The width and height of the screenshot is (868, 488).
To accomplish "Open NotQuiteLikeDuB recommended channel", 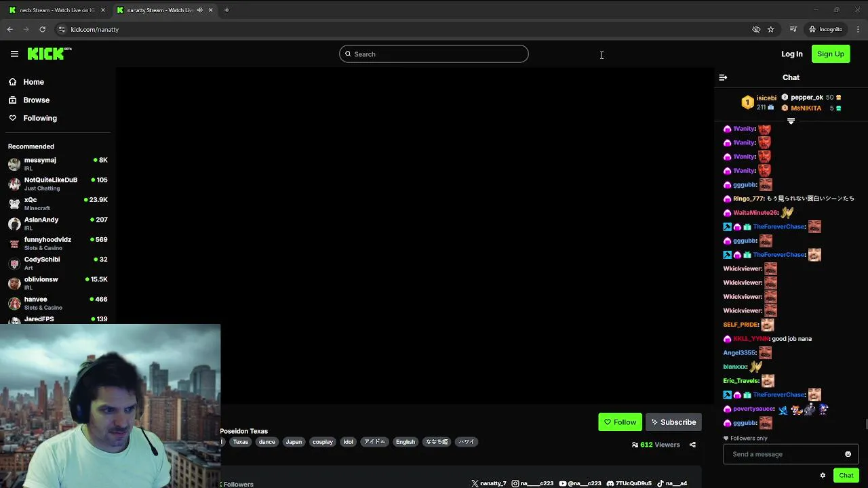I will tap(58, 184).
